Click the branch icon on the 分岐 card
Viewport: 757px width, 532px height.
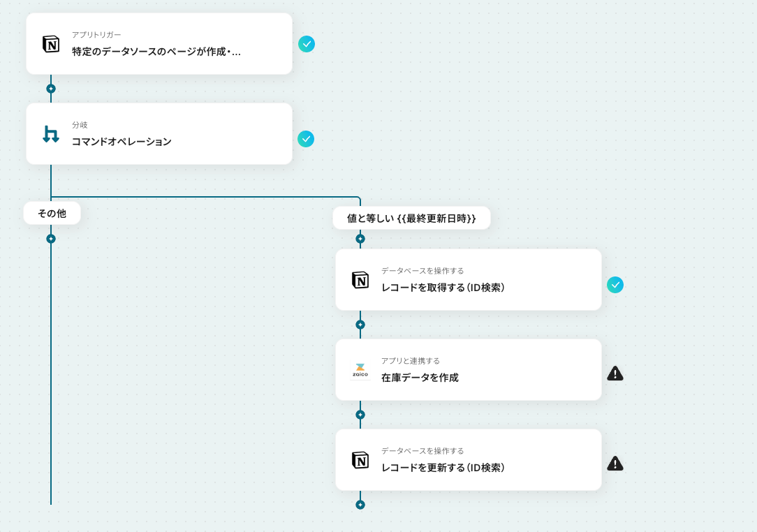(51, 134)
